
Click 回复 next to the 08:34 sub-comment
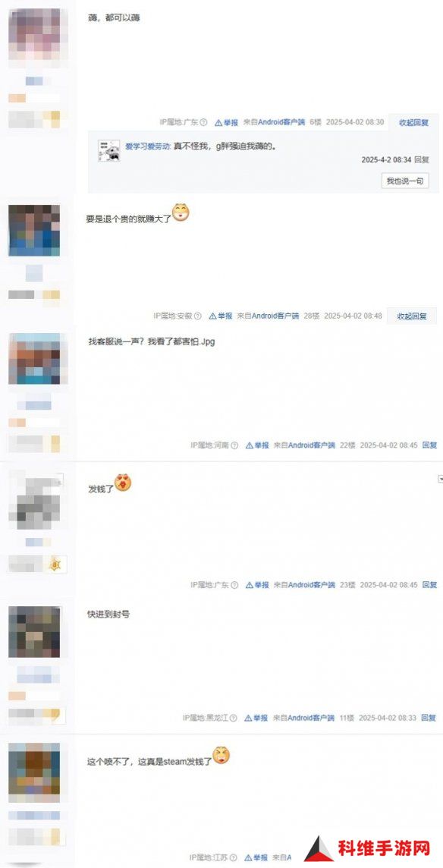click(x=422, y=159)
